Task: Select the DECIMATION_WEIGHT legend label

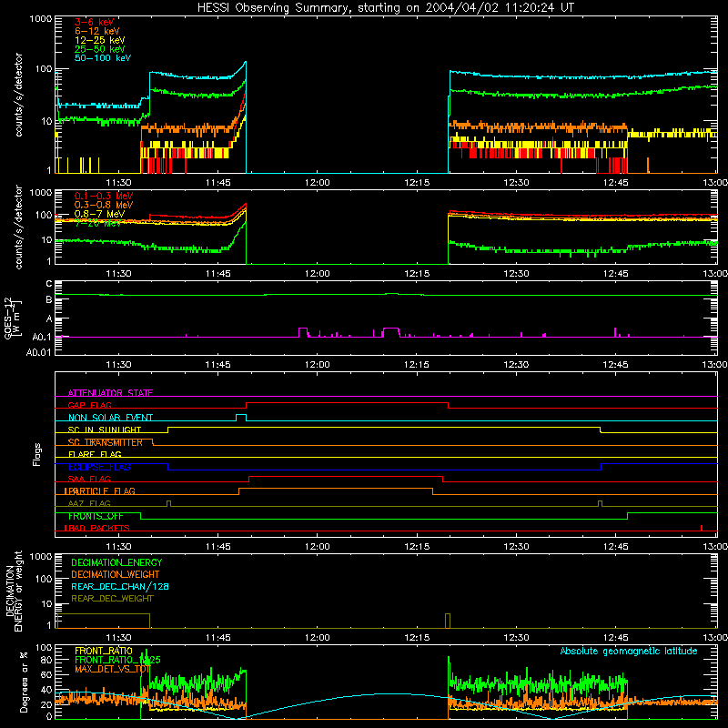Action: tap(116, 574)
